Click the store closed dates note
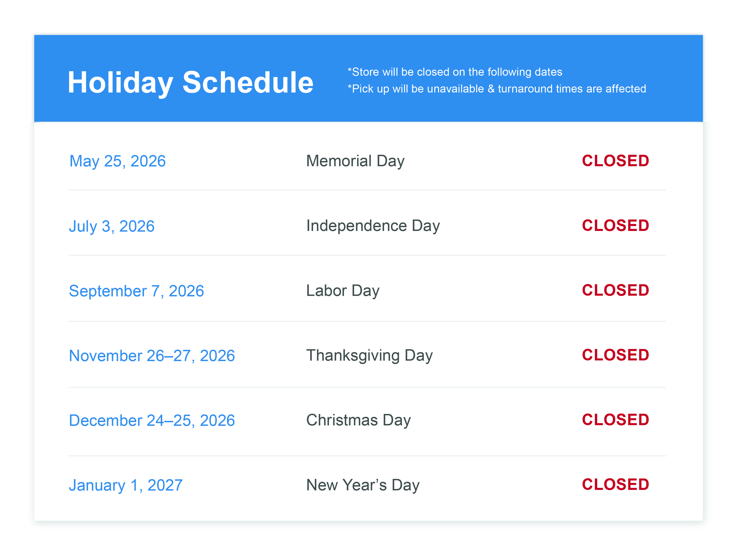 (455, 72)
